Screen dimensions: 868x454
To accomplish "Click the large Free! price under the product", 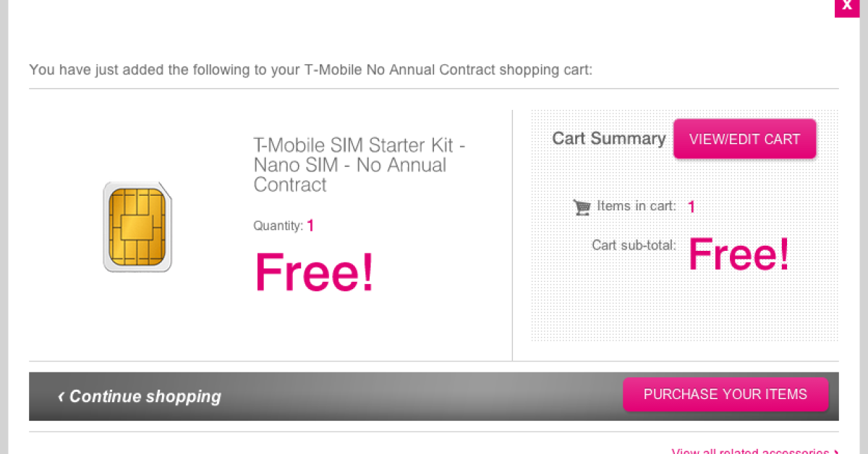I will point(315,272).
